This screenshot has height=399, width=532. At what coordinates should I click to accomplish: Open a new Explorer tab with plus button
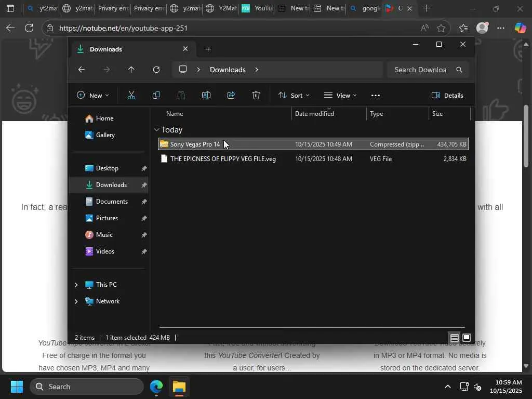(x=208, y=49)
